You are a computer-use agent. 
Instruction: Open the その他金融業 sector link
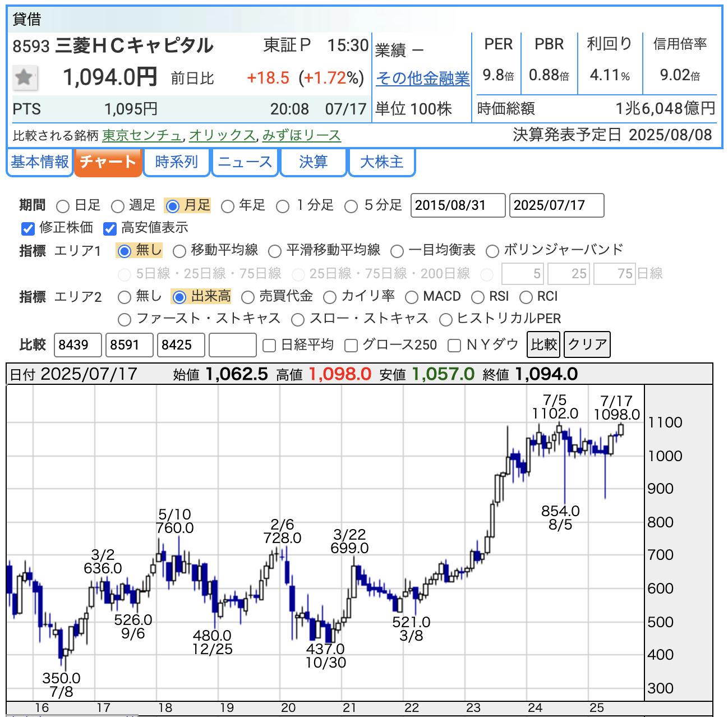tap(422, 79)
